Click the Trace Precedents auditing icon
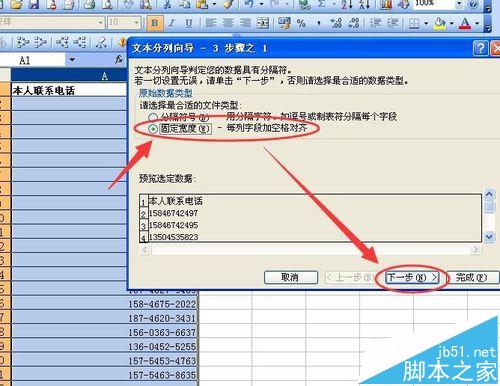Screen dimensions: 500x386 point(23,42)
